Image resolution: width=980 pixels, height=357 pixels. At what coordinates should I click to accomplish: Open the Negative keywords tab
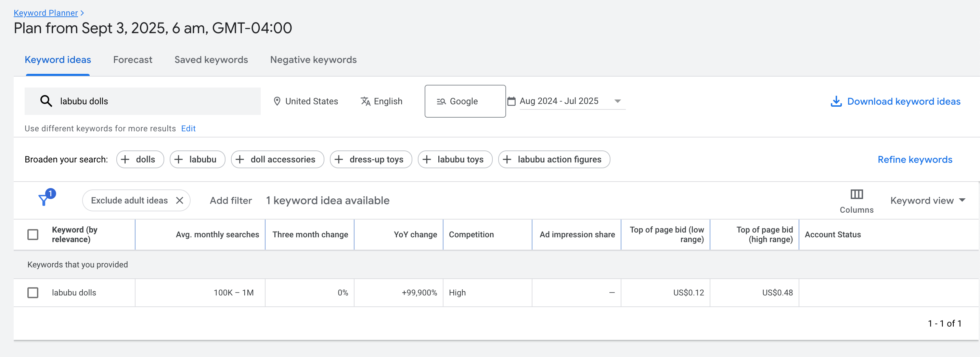[313, 60]
